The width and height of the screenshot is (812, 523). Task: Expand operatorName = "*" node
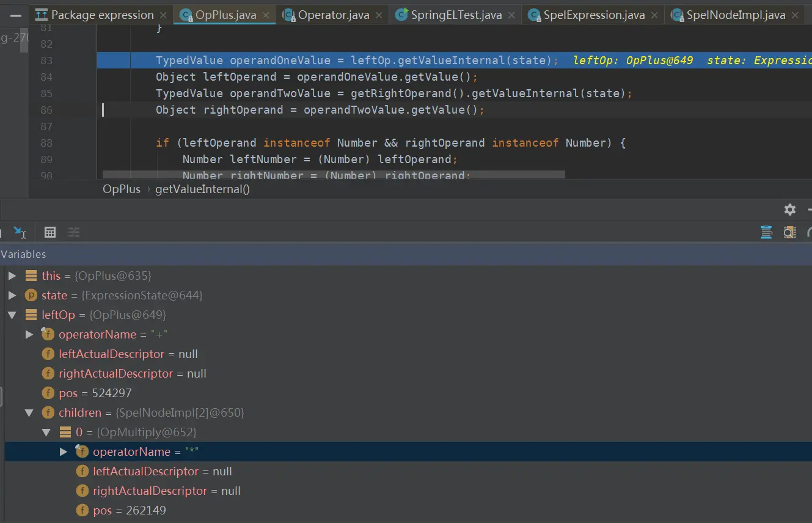click(x=63, y=452)
